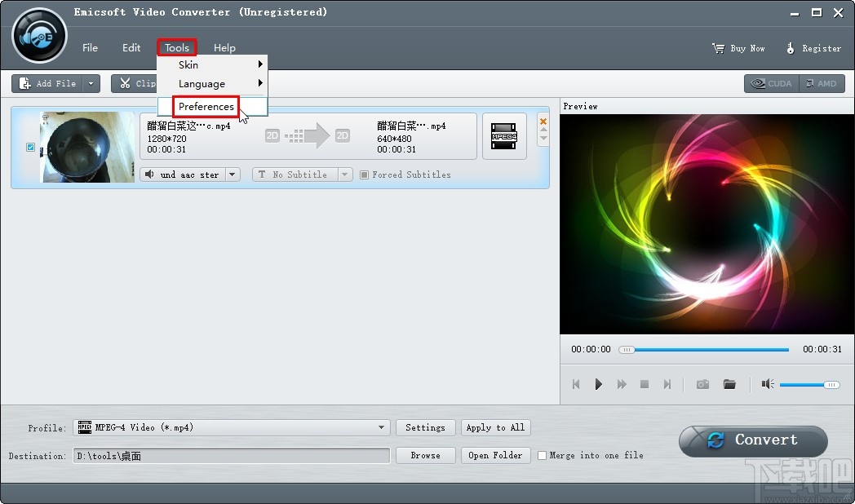Click Apply to All button
Image resolution: width=855 pixels, height=504 pixels.
click(496, 427)
